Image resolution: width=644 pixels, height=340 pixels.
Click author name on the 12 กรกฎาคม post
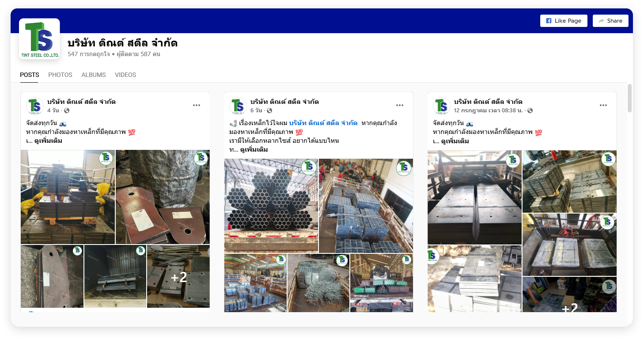pos(488,102)
